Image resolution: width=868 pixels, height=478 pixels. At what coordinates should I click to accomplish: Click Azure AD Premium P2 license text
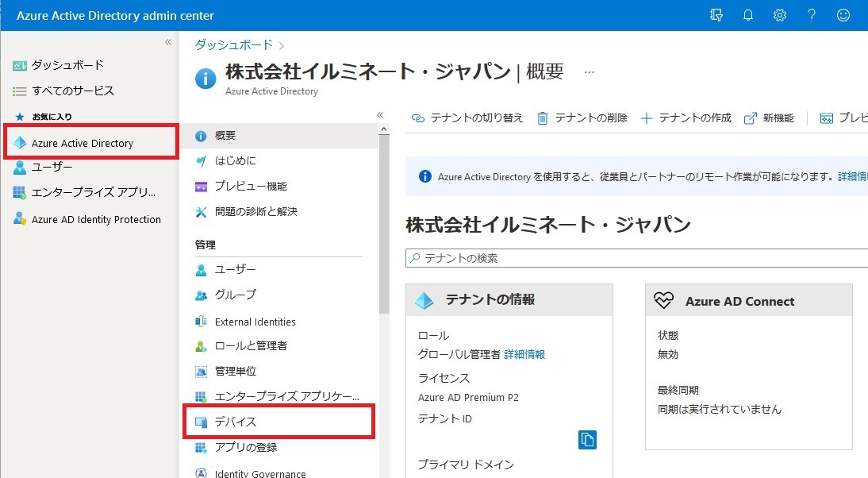click(x=468, y=398)
